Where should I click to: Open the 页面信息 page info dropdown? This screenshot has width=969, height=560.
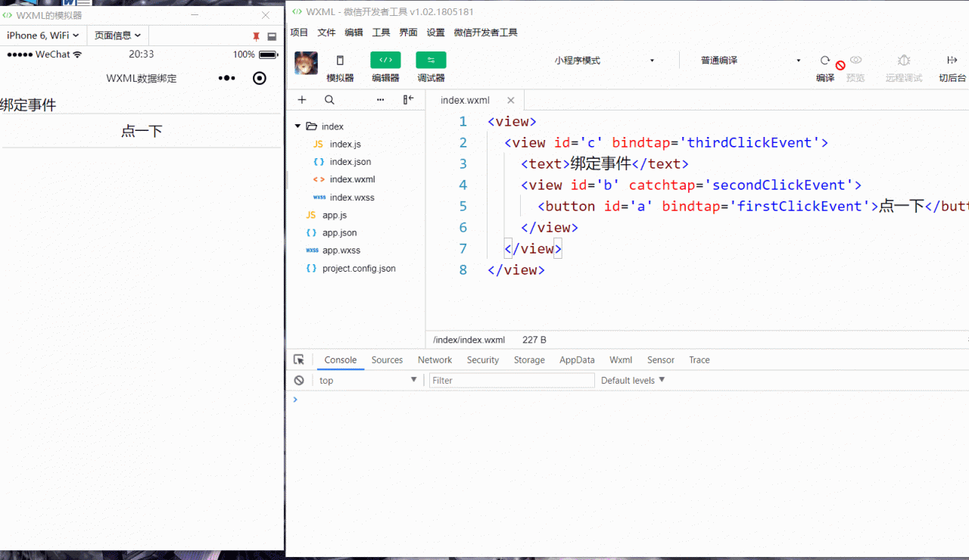tap(117, 36)
